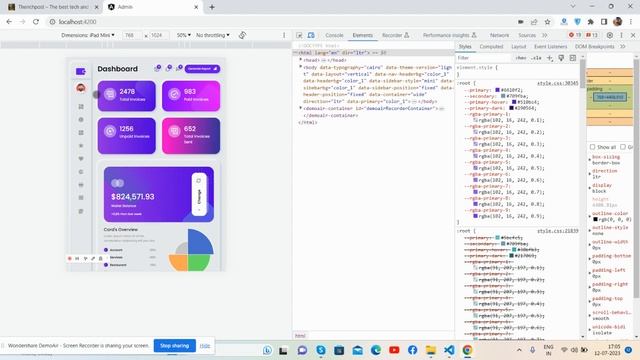Image resolution: width=640 pixels, height=360 pixels.
Task: Open the Chrome extensions puzzle icon
Action: 591,22
